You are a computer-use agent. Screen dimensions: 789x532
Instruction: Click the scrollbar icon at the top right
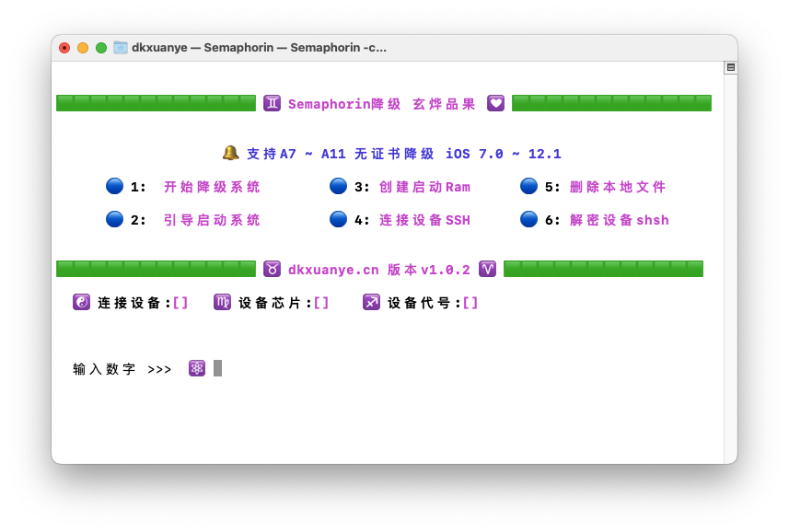730,67
